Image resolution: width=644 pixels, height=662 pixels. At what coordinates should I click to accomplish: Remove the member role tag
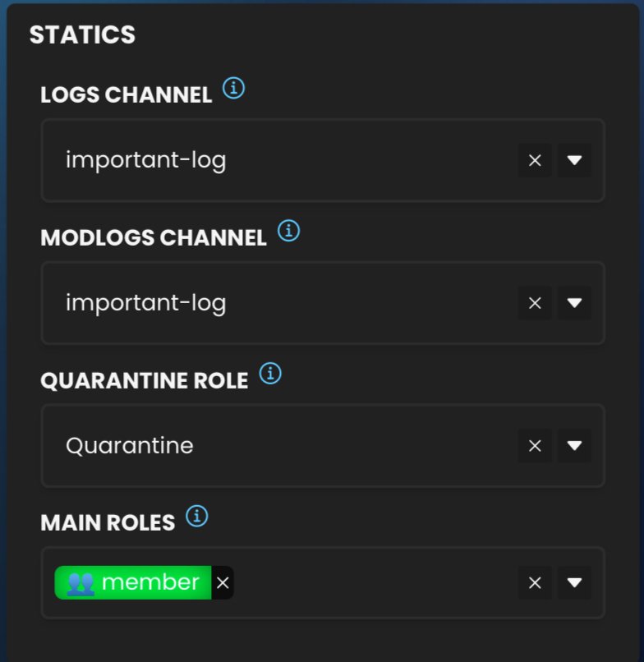click(223, 582)
